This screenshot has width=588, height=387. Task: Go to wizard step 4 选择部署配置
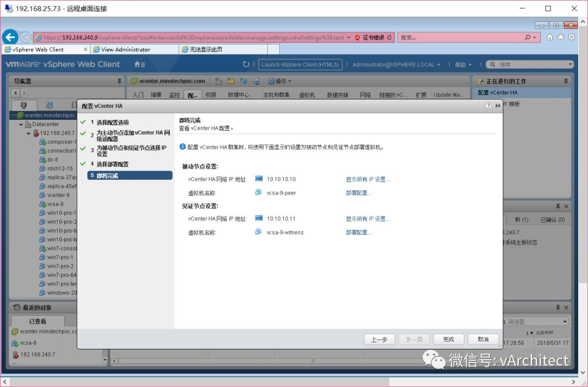click(113, 164)
